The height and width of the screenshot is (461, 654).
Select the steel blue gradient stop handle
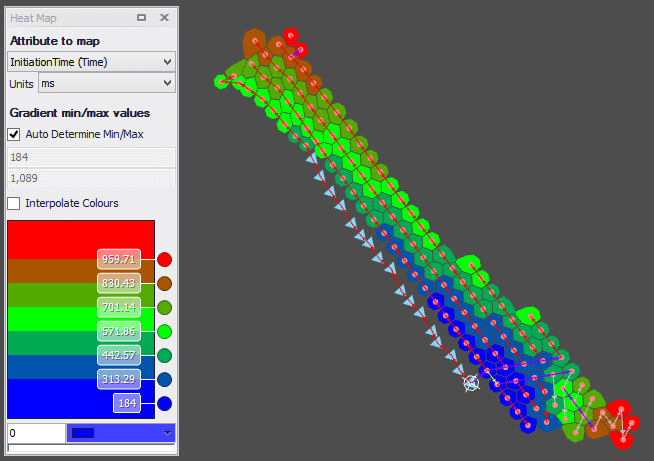[x=165, y=380]
